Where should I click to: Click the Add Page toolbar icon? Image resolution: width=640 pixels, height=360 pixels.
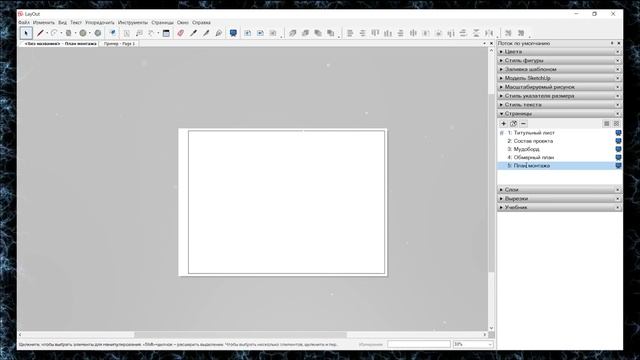[x=247, y=33]
